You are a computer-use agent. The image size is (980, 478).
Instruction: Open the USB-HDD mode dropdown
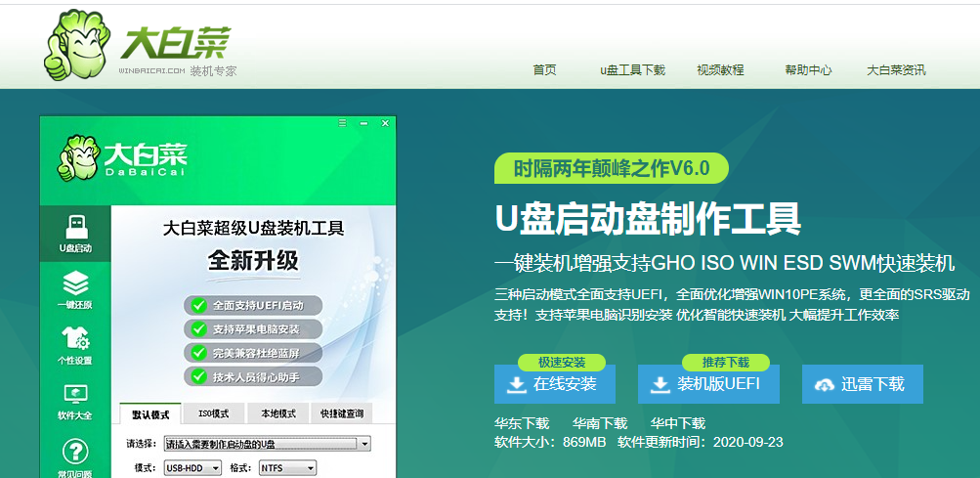[215, 468]
